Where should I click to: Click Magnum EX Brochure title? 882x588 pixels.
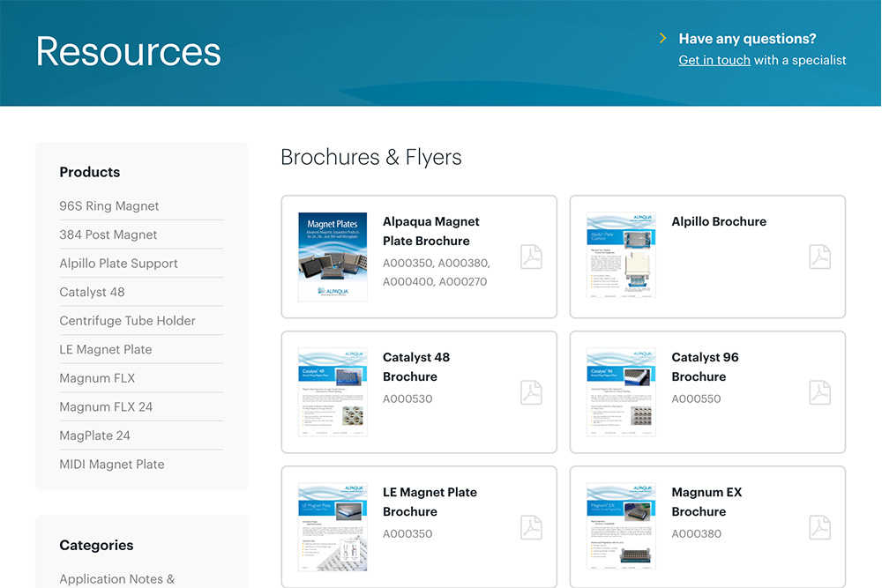click(x=706, y=502)
